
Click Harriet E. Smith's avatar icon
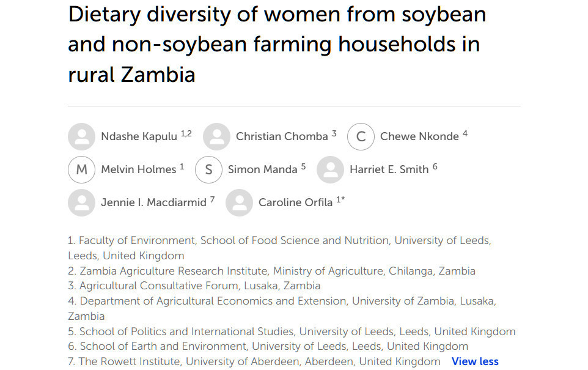331,169
